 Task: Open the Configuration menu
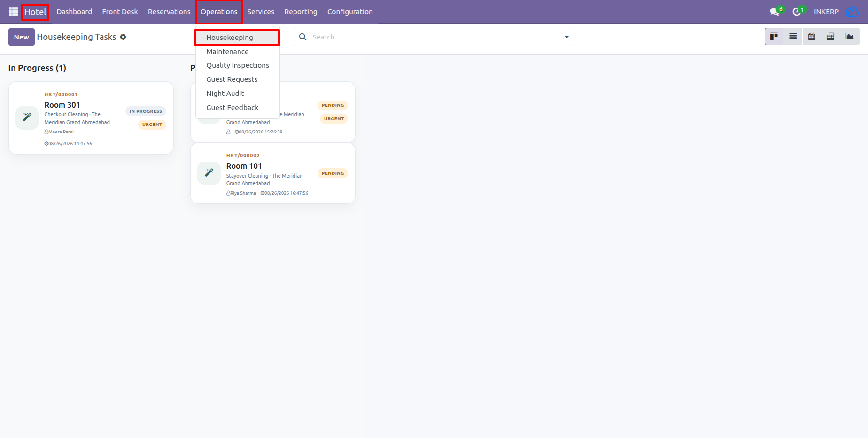click(x=350, y=12)
